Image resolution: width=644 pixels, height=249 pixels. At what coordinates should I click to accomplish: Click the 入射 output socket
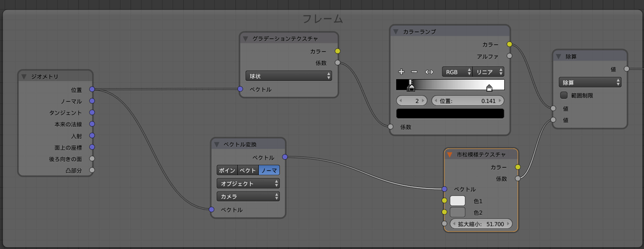point(92,136)
